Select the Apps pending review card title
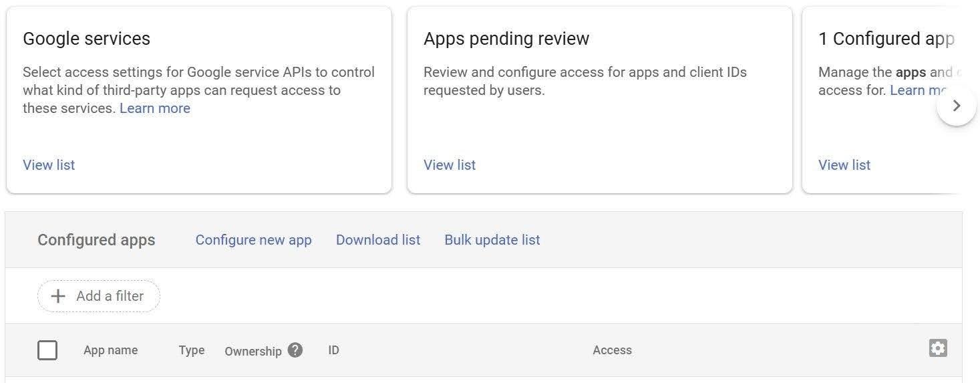Image resolution: width=980 pixels, height=383 pixels. point(506,39)
